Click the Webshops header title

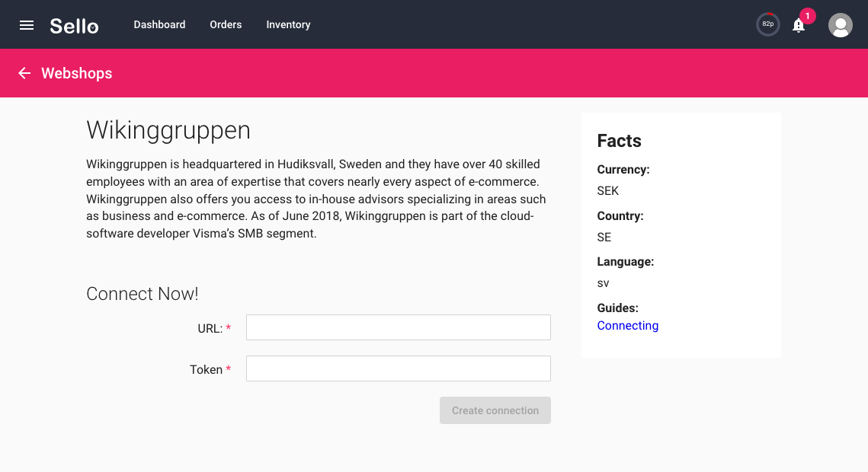coord(77,73)
